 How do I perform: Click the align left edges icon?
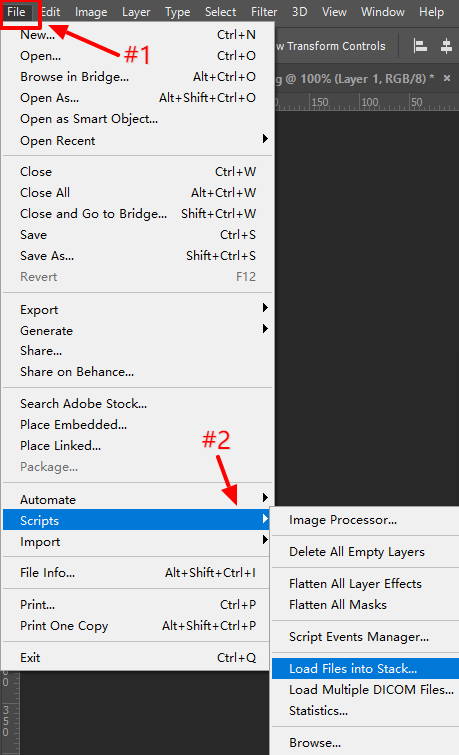pyautogui.click(x=420, y=46)
